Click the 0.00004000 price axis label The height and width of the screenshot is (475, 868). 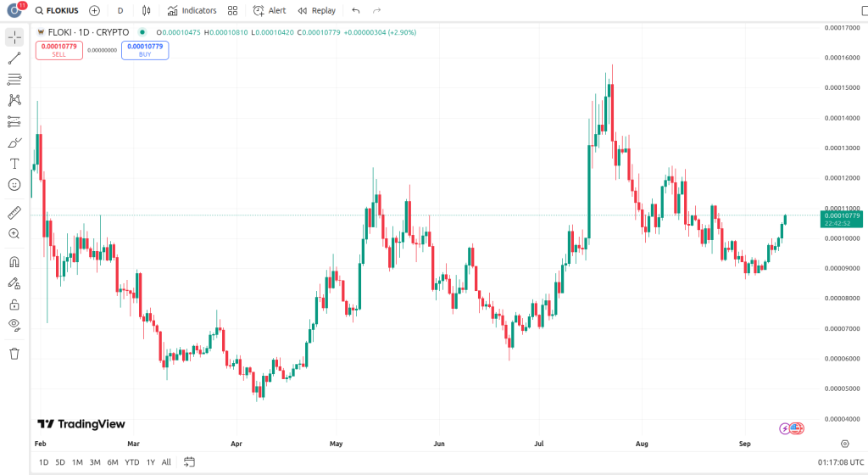pyautogui.click(x=842, y=419)
